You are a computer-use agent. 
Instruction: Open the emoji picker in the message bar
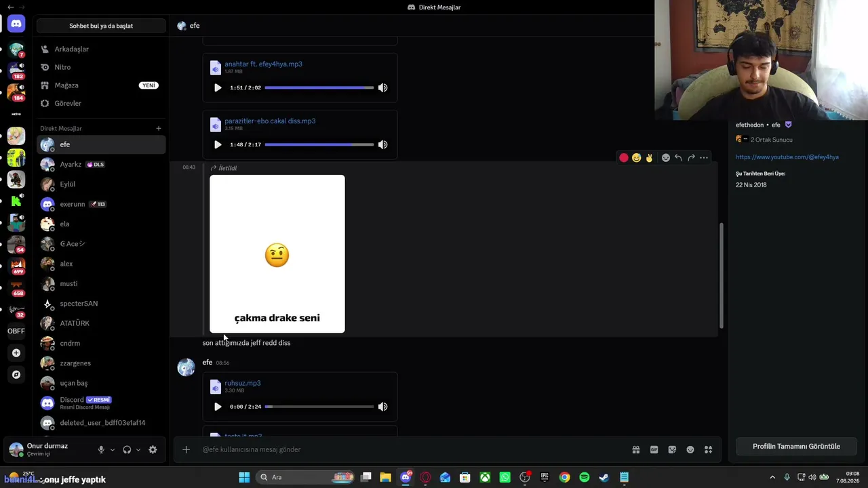pos(690,449)
